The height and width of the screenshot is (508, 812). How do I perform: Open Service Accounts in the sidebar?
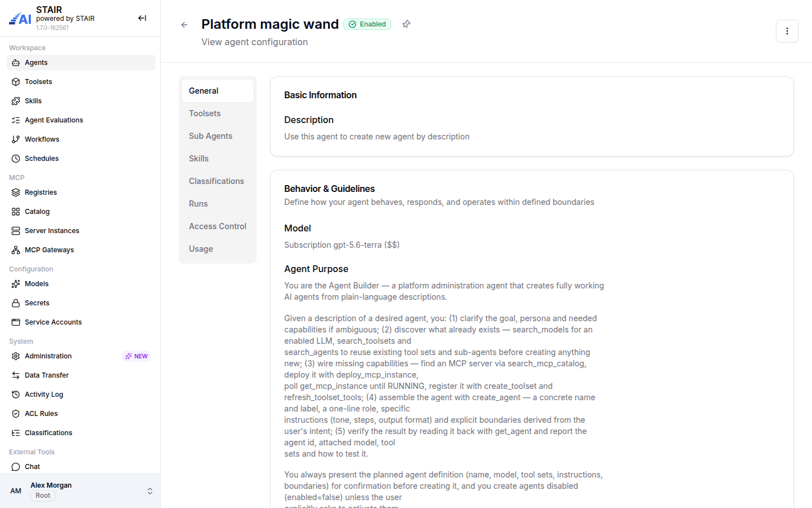pyautogui.click(x=81, y=322)
